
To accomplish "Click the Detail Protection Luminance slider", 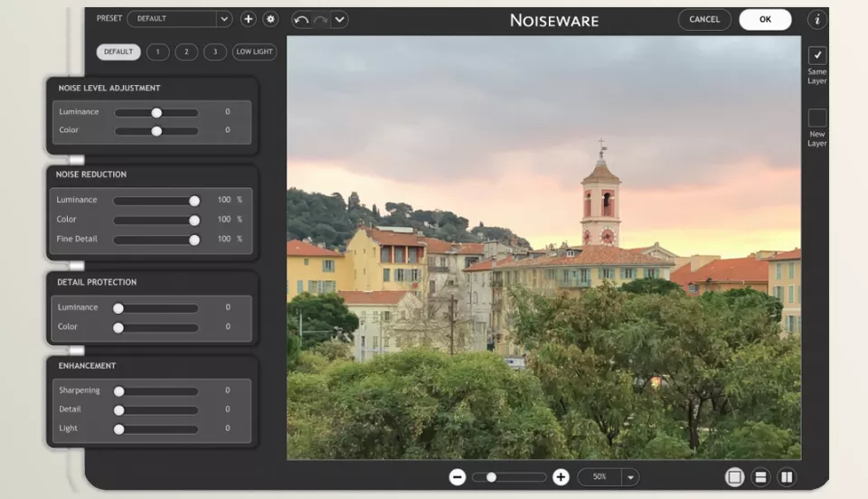I will 156,308.
